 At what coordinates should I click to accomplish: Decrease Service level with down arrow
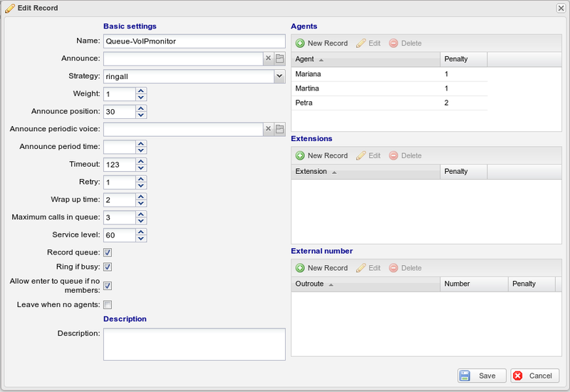(141, 239)
